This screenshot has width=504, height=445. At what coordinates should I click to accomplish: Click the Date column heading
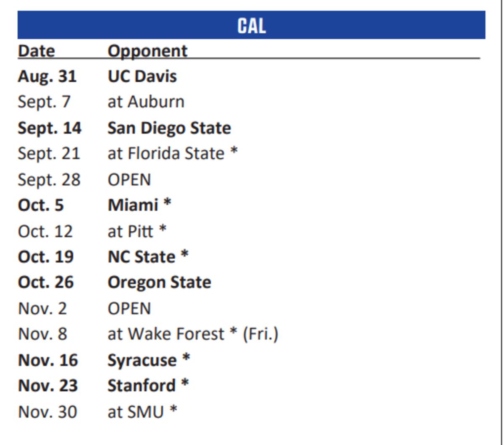36,51
